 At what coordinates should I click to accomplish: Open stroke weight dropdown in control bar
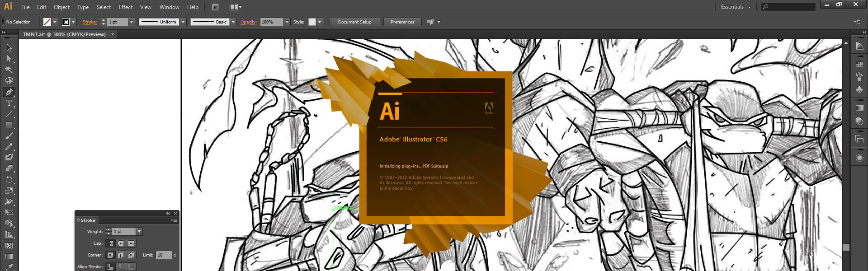(x=132, y=22)
